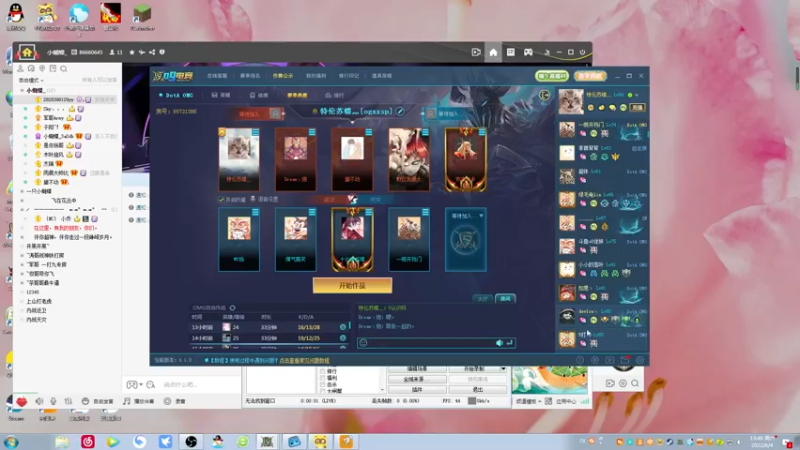The image size is (800, 450).
Task: Click the round icon beside OMG自由作战 history title
Action: tap(233, 308)
